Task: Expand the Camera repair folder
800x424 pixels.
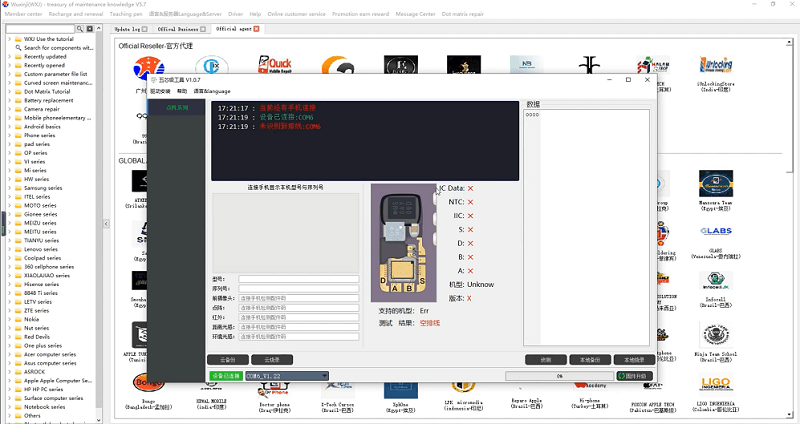Action: point(9,109)
